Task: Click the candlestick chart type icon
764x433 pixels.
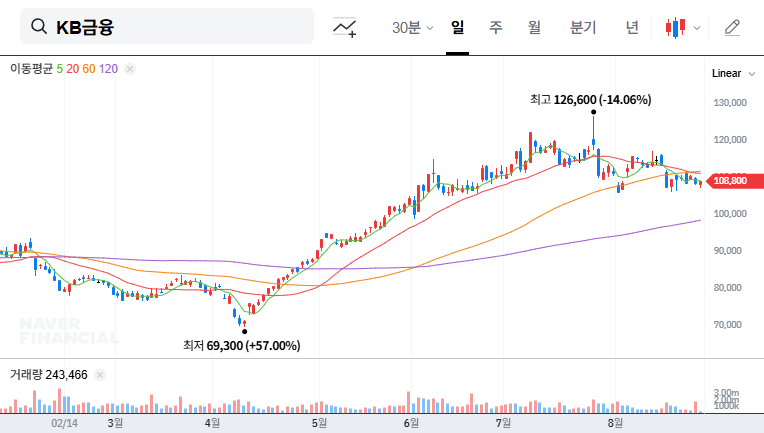Action: 675,27
